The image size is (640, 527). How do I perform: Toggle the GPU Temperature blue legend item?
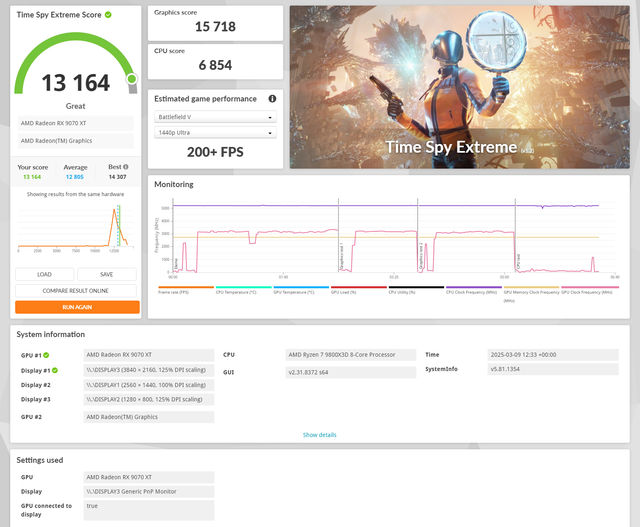click(301, 290)
